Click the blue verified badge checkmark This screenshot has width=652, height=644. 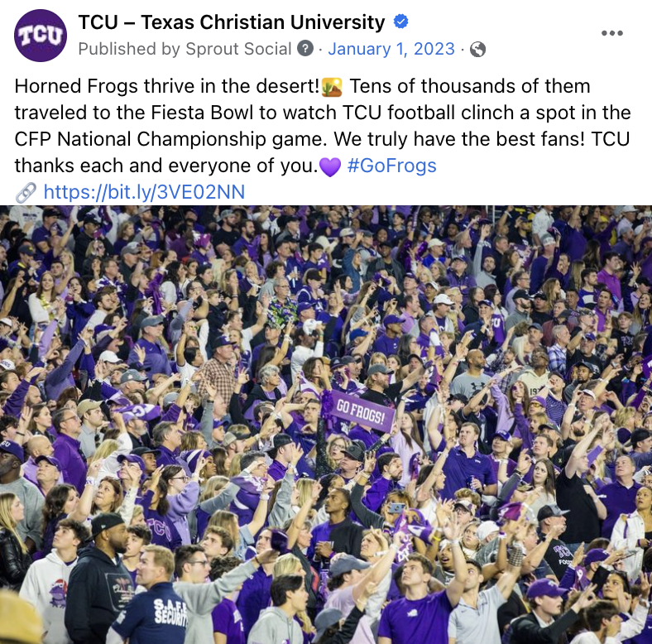[x=400, y=22]
